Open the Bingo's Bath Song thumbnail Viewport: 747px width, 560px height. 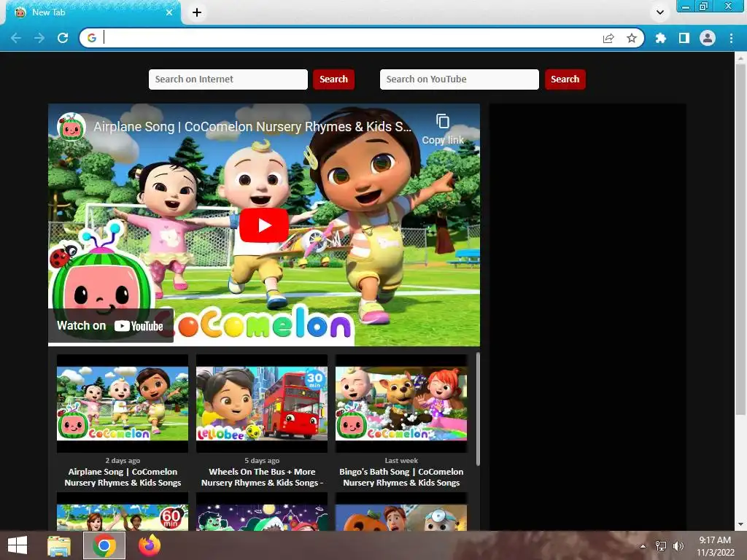coord(401,403)
